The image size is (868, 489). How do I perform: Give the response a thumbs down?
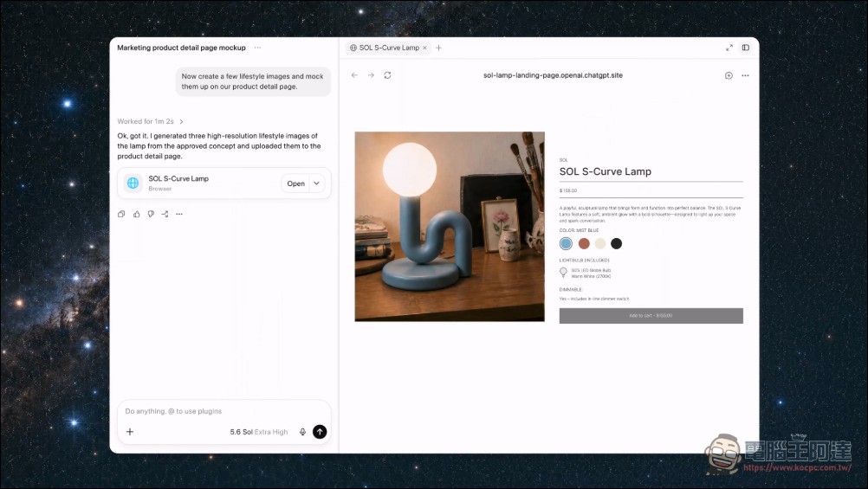(x=151, y=214)
